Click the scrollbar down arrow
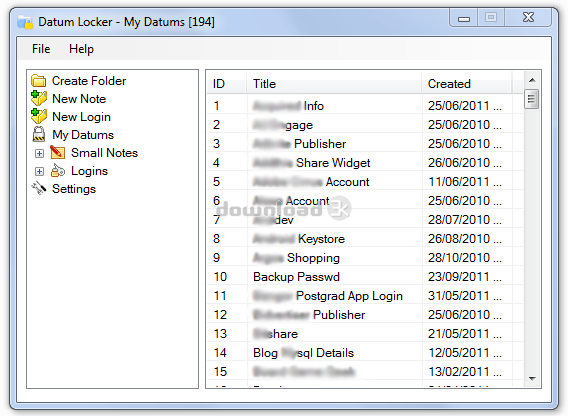The width and height of the screenshot is (568, 416). click(x=532, y=379)
